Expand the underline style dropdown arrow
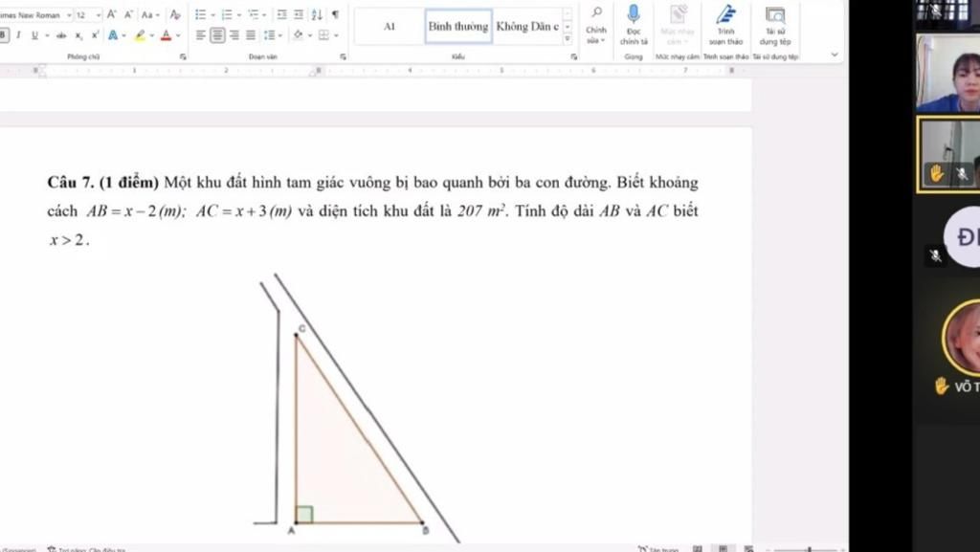Image resolution: width=980 pixels, height=552 pixels. pyautogui.click(x=46, y=35)
